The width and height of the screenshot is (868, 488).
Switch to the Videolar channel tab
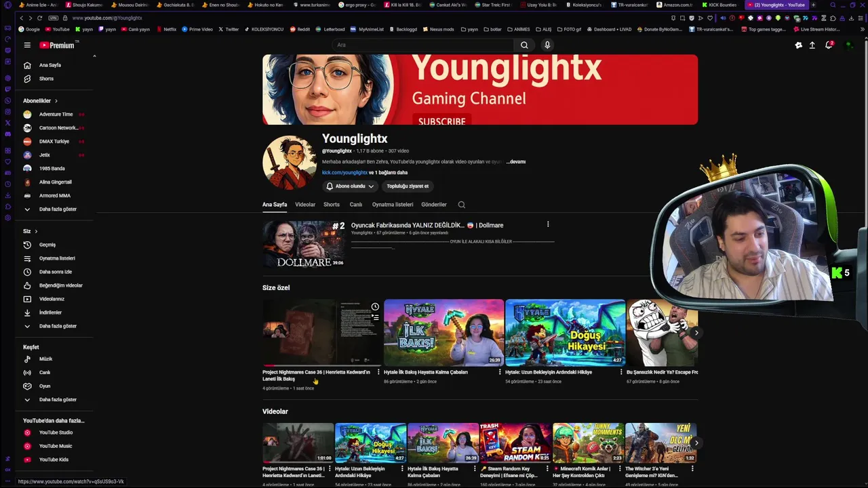point(305,205)
